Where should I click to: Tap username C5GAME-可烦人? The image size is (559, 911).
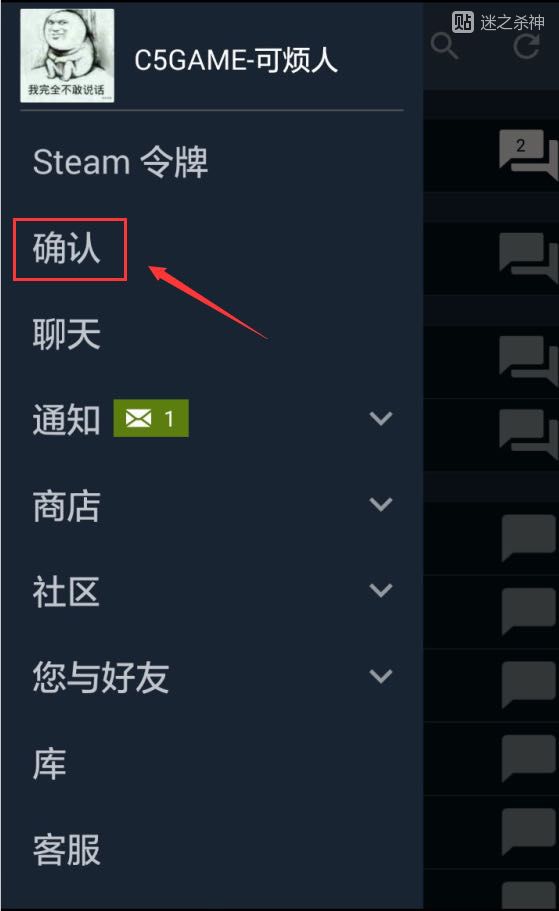[x=236, y=60]
